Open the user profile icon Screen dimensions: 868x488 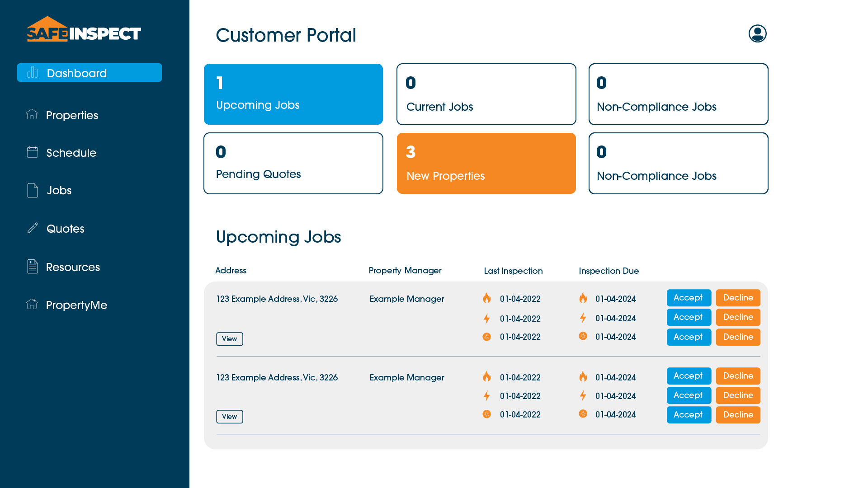pos(757,33)
